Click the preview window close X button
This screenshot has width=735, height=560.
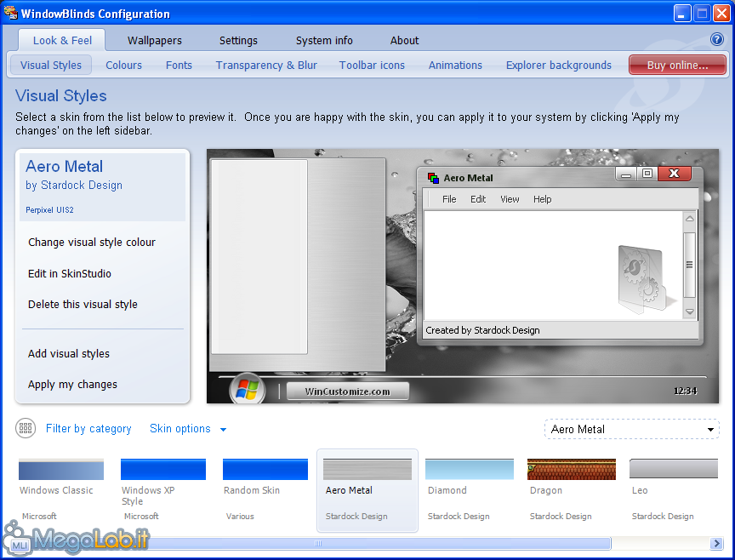tap(674, 174)
